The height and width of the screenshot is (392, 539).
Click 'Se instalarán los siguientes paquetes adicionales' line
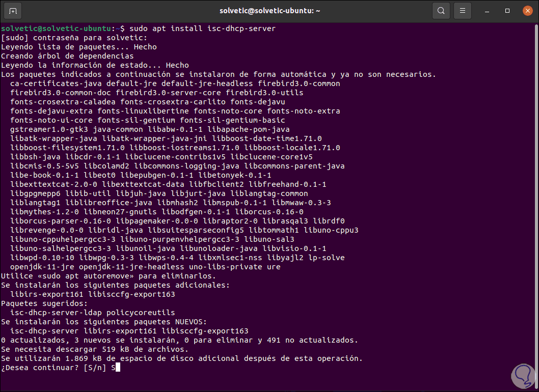(x=116, y=285)
